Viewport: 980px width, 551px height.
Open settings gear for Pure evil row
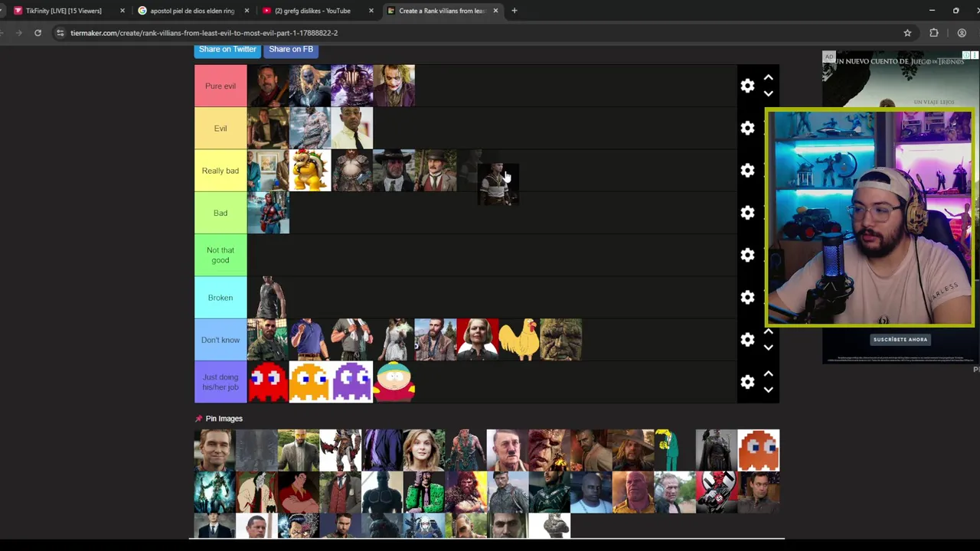747,86
